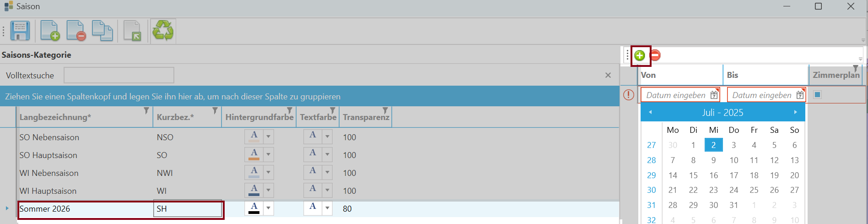This screenshot has height=224, width=868.
Task: Click the export document arrow icon
Action: (x=133, y=31)
